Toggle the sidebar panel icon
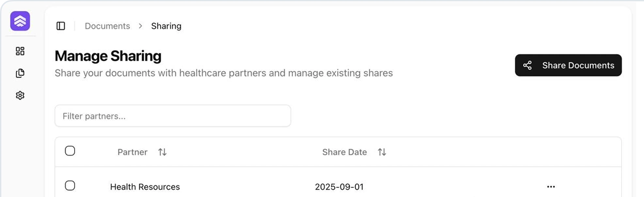The image size is (644, 197). [x=61, y=26]
